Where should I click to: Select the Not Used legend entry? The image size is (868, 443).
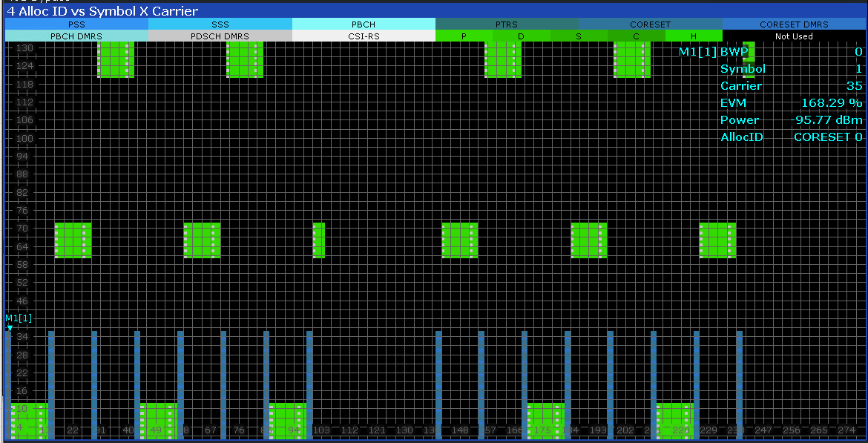pyautogui.click(x=795, y=36)
